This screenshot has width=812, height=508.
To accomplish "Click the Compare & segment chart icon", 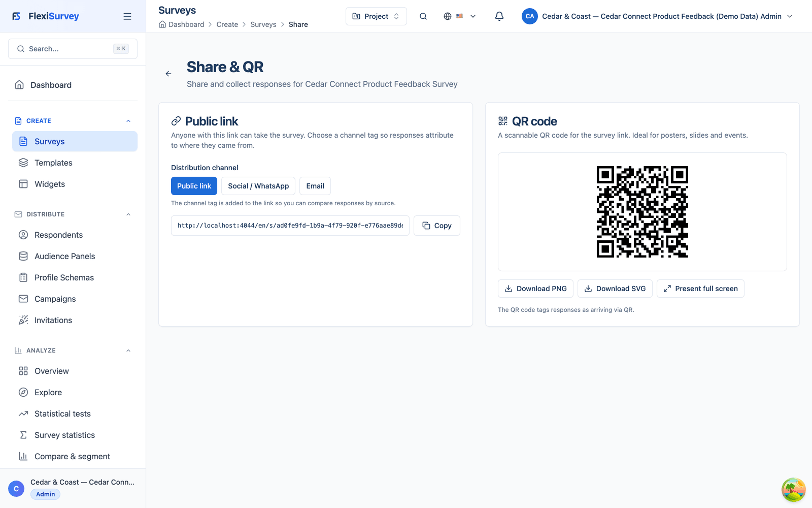I will coord(23,456).
